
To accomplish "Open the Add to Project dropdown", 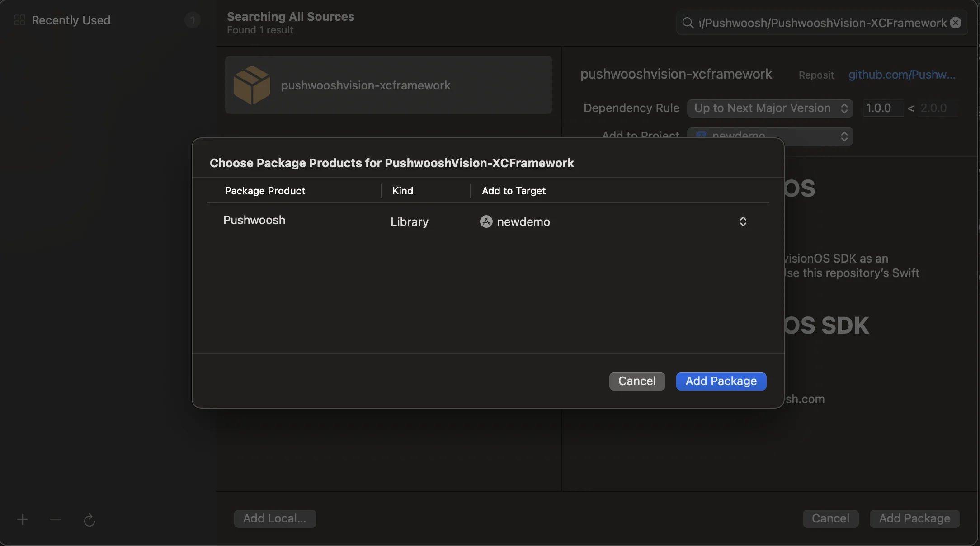I will (843, 136).
